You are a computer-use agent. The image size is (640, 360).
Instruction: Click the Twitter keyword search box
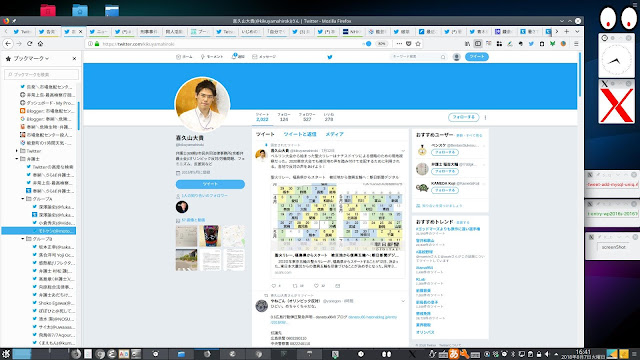418,57
